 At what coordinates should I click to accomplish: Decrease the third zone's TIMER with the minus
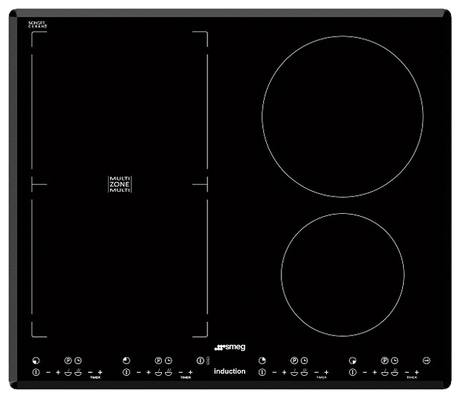click(316, 372)
